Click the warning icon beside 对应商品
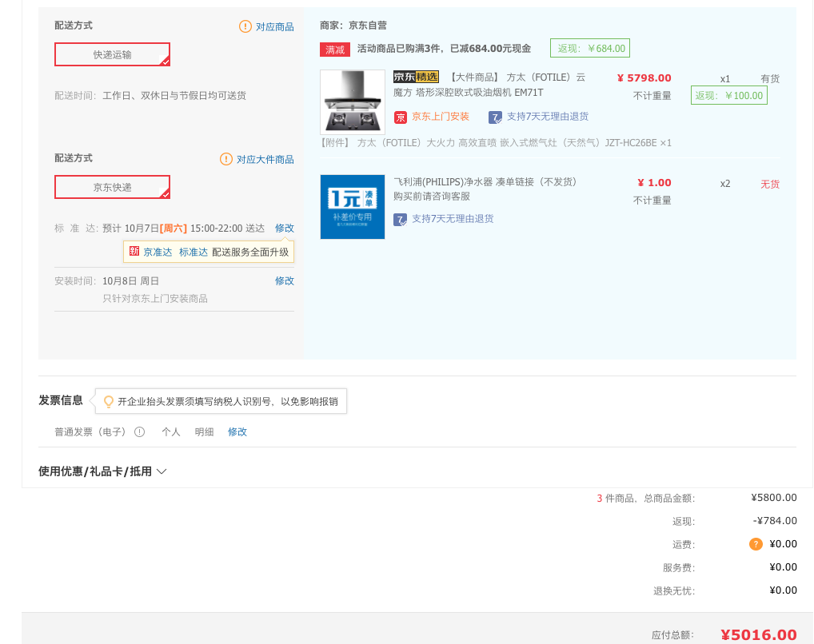This screenshot has height=644, width=814. (245, 26)
